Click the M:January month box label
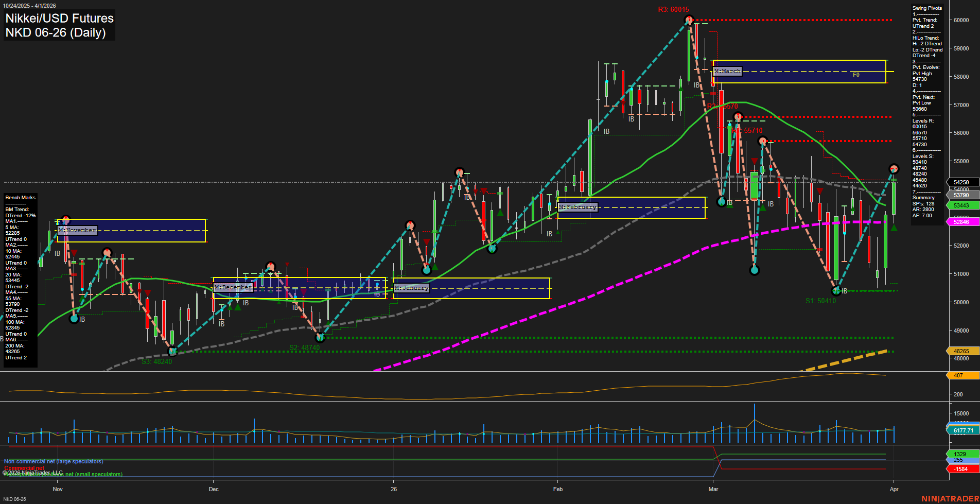The width and height of the screenshot is (980, 504). tap(412, 288)
